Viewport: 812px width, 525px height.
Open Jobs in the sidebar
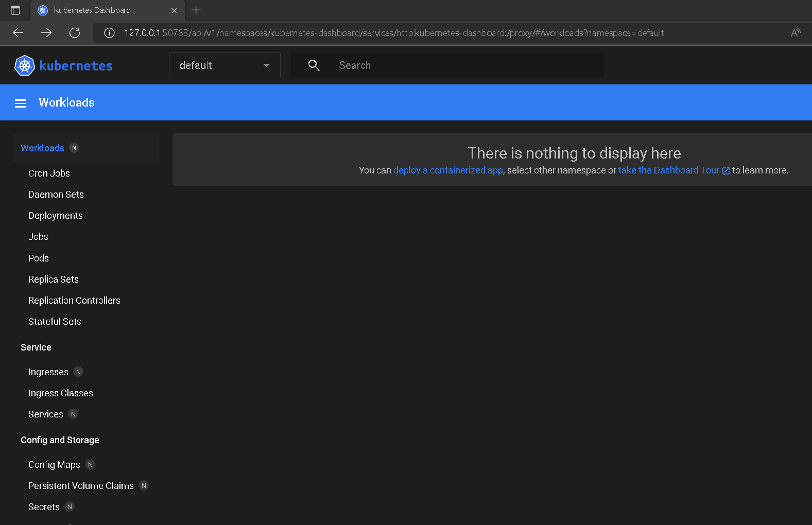click(38, 237)
